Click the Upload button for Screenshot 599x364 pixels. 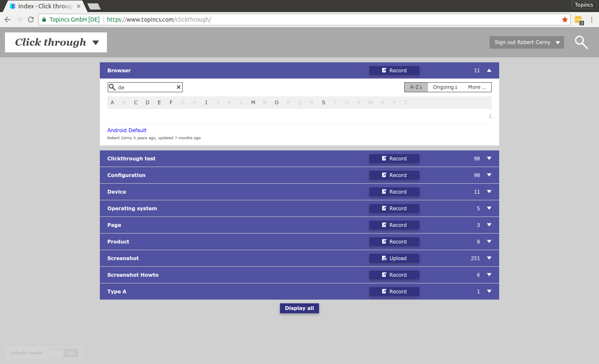[x=394, y=258]
